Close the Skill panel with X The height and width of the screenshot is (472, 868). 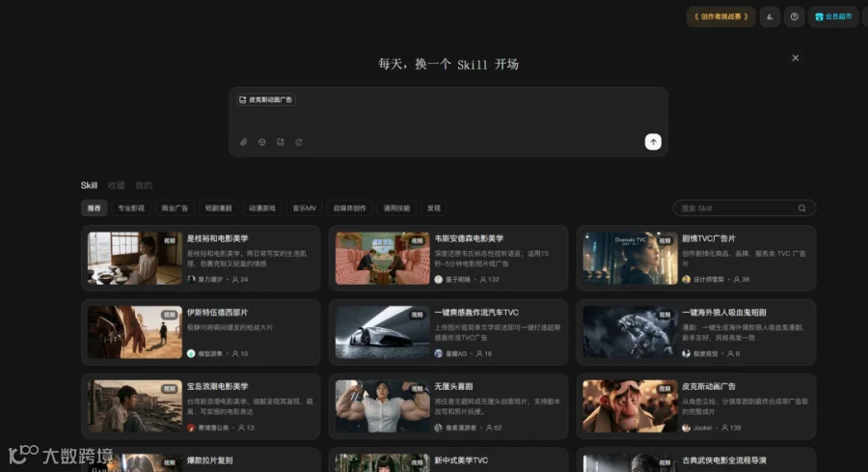click(796, 58)
